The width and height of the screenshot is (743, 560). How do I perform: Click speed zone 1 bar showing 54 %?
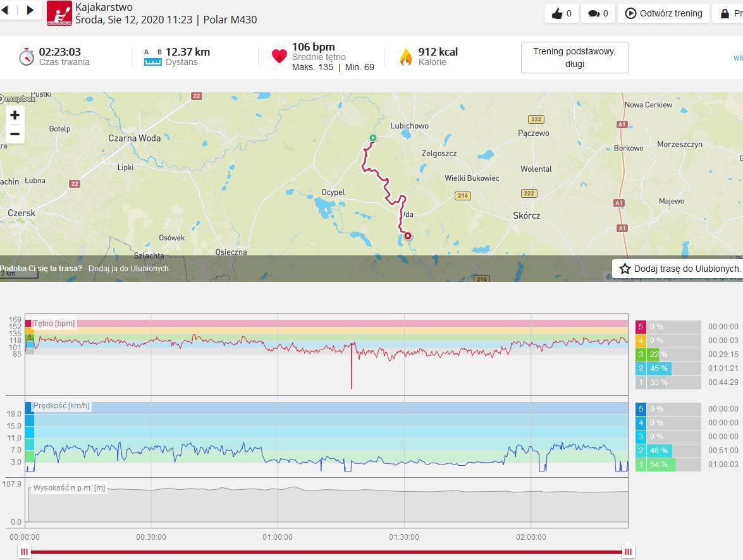668,465
